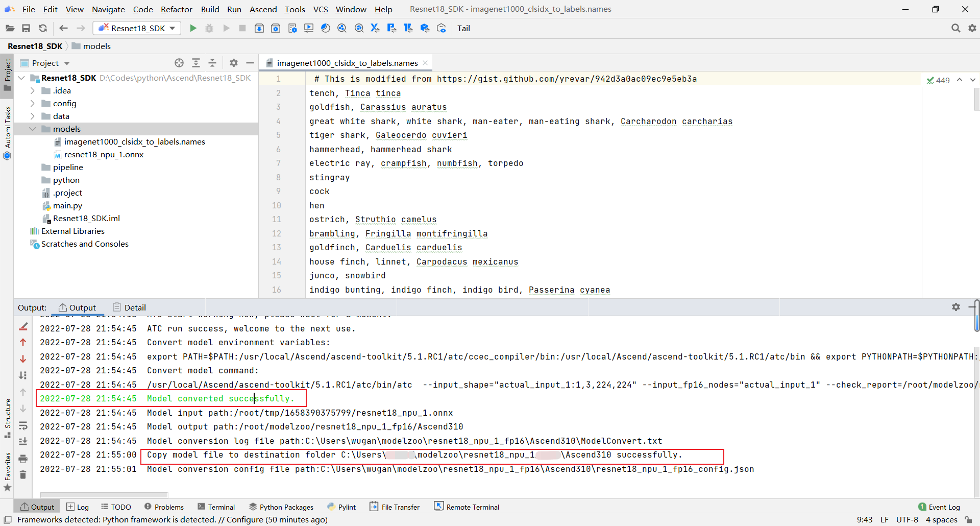Toggle the Automl Tasks sidebar button
Image resolution: width=980 pixels, height=526 pixels.
click(x=7, y=133)
